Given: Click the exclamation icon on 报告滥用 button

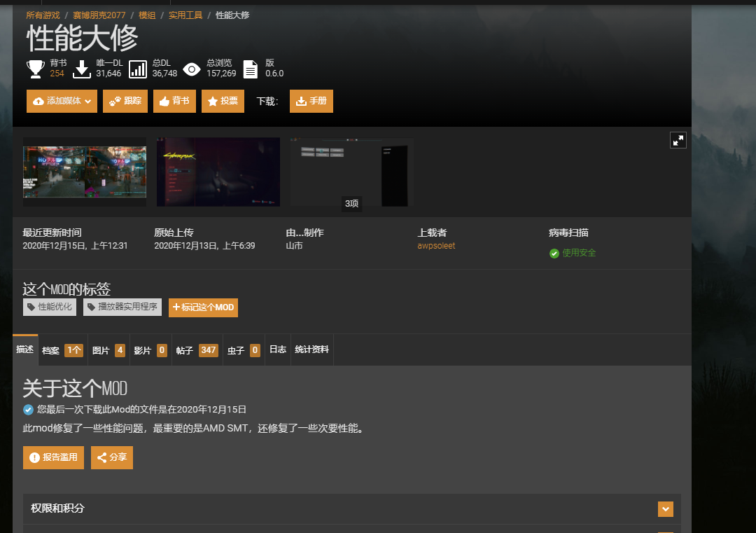Looking at the screenshot, I should coord(33,457).
